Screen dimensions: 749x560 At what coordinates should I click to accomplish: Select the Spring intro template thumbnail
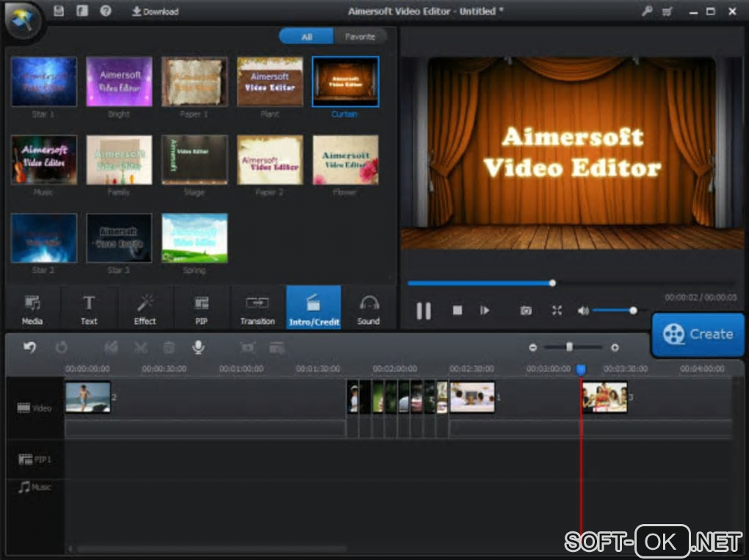click(x=195, y=238)
